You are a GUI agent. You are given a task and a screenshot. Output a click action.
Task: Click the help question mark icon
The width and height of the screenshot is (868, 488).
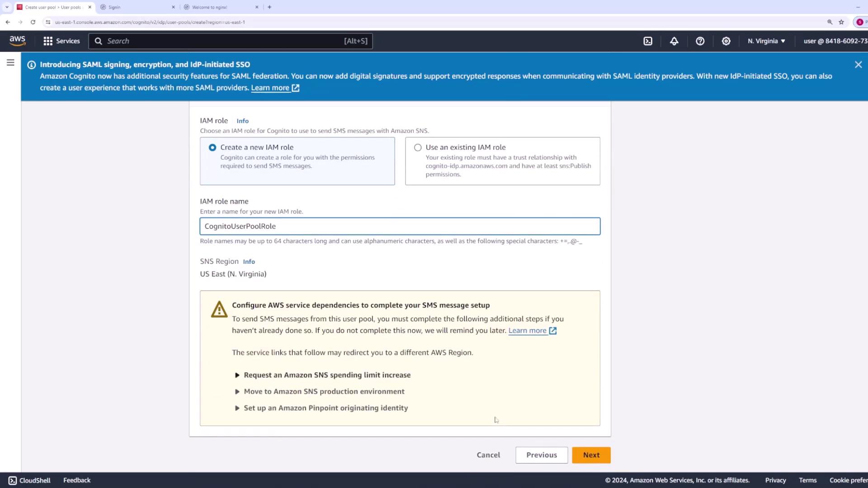(700, 41)
